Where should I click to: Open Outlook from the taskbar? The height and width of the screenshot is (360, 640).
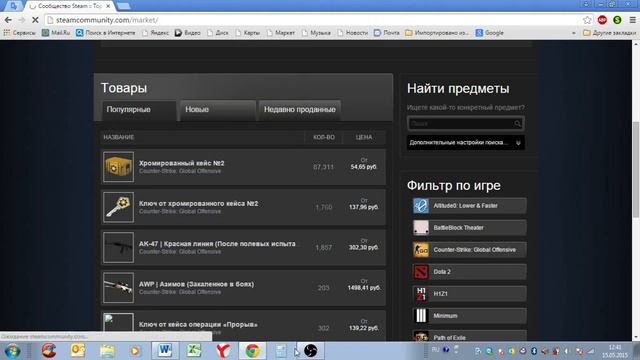[x=78, y=351]
